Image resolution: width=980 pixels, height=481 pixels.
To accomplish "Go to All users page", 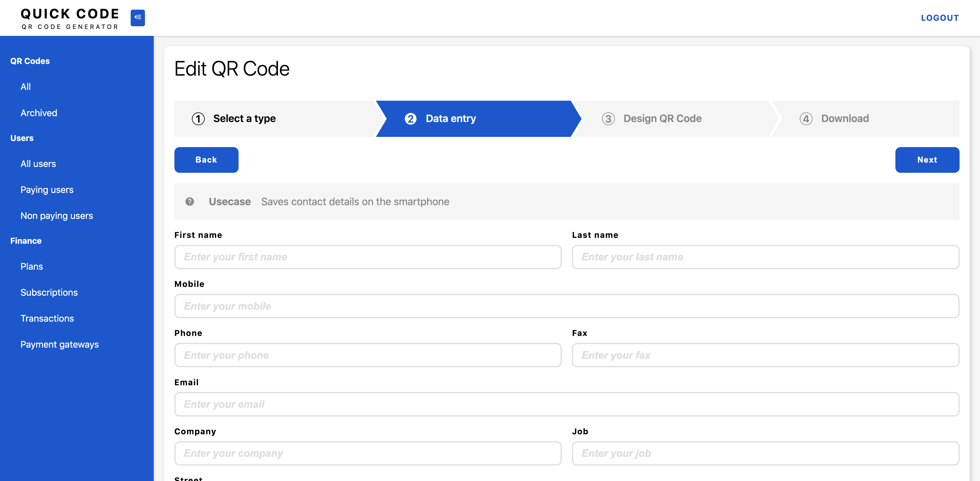I will tap(38, 164).
